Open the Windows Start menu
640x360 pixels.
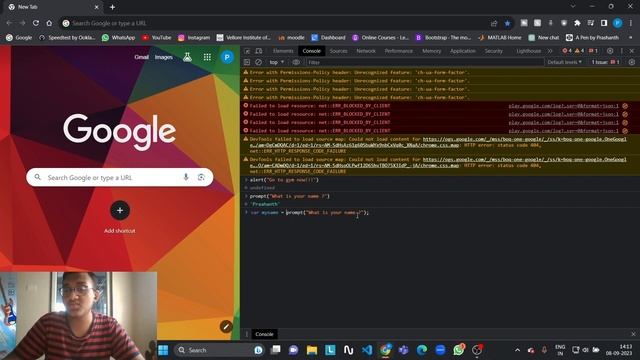click(163, 350)
